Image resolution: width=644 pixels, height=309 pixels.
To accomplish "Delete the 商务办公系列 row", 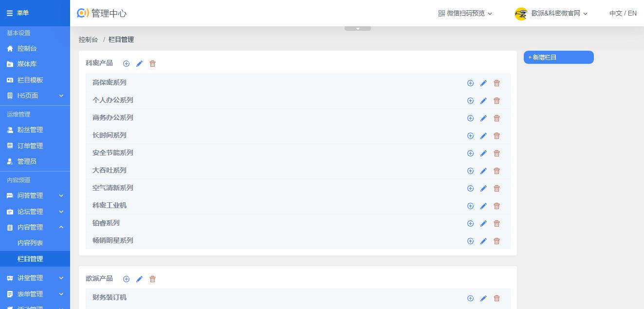I will coord(497,118).
